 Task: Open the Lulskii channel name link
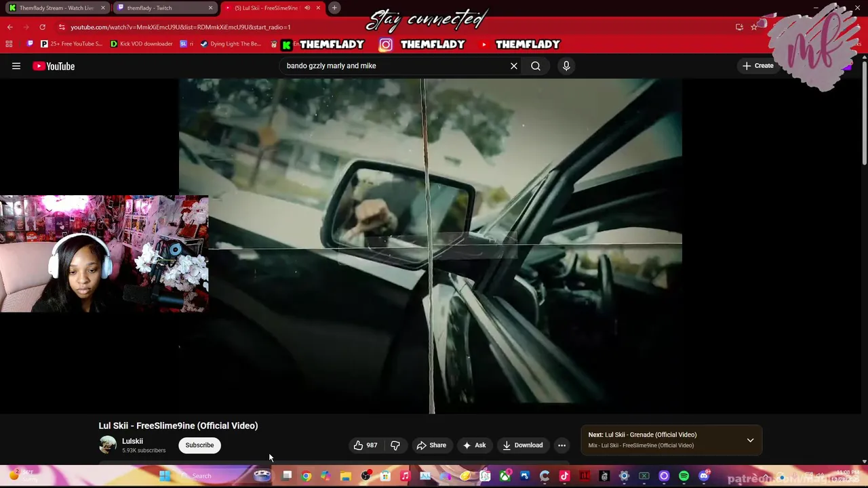click(x=132, y=441)
